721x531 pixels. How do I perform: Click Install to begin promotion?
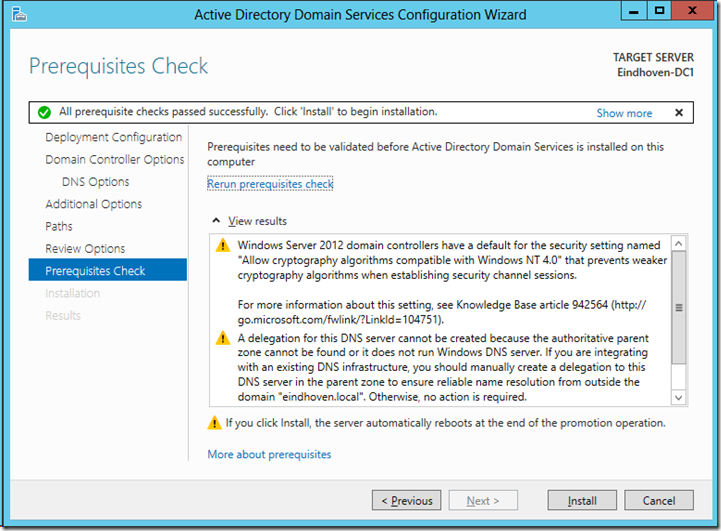(582, 500)
